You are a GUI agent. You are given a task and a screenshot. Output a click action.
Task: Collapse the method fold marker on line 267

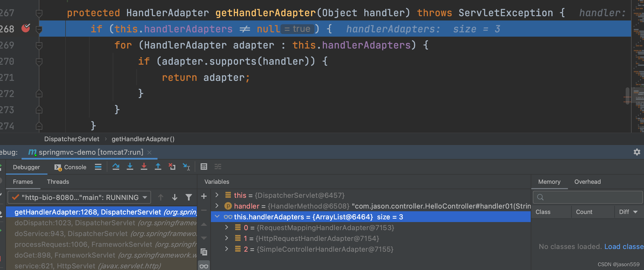(39, 13)
